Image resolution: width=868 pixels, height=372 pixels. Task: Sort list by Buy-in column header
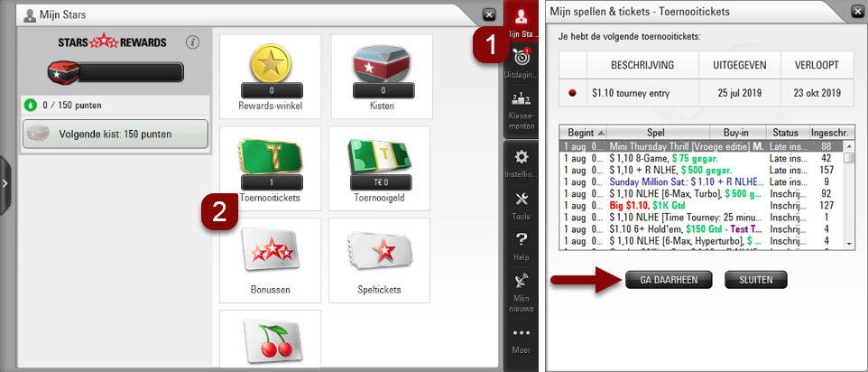[738, 133]
